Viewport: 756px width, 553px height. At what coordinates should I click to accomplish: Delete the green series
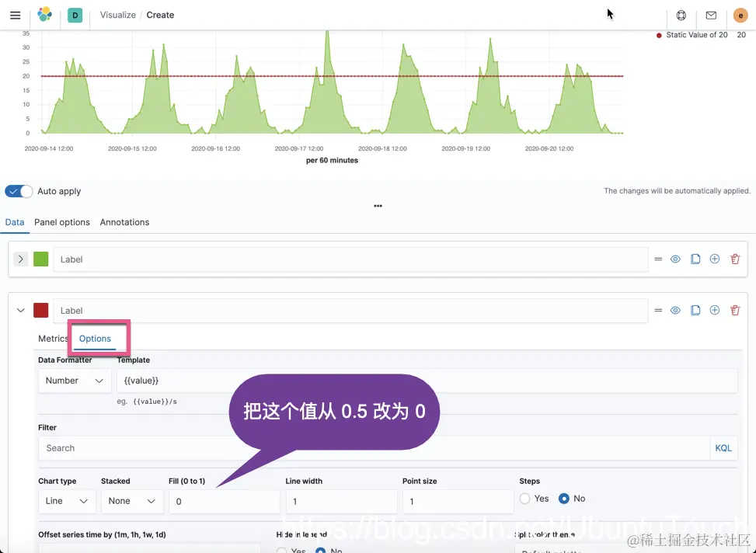(735, 259)
